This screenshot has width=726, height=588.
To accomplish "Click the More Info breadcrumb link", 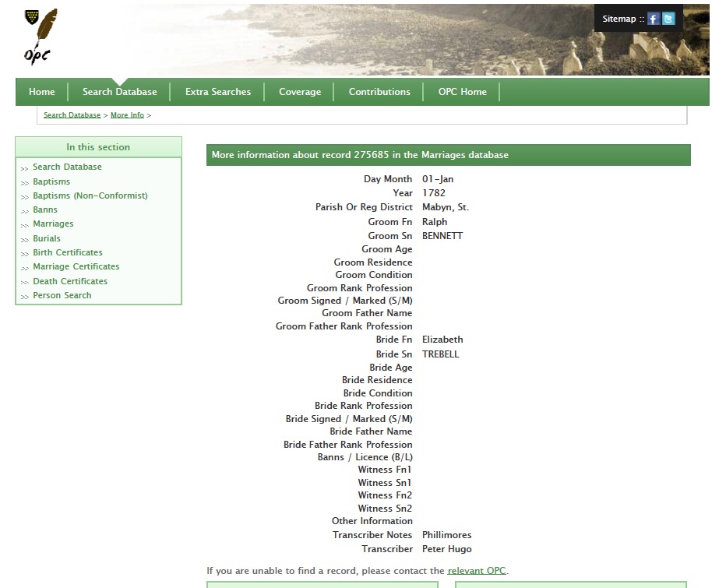I will (x=127, y=115).
